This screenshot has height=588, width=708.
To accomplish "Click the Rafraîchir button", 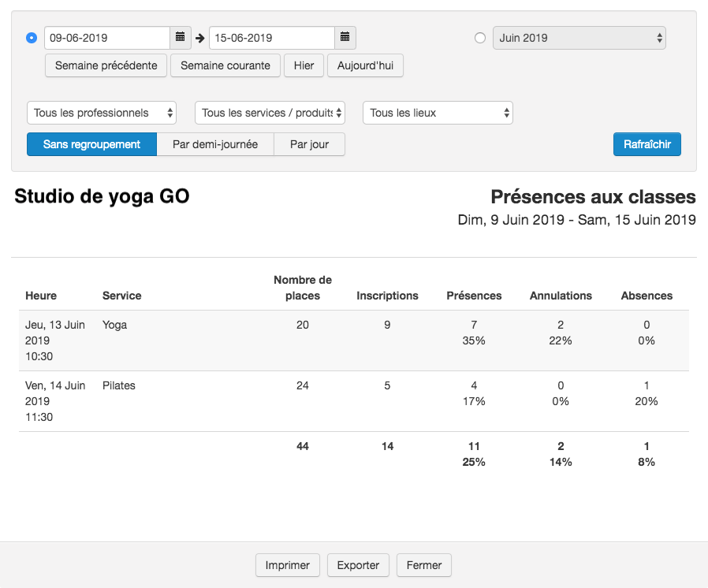I will [647, 144].
